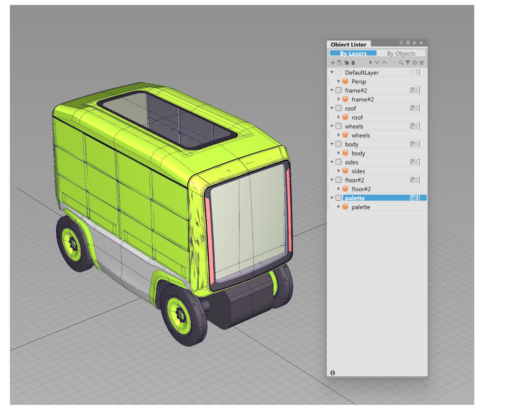Click the info icon at panel bottom

pyautogui.click(x=333, y=373)
